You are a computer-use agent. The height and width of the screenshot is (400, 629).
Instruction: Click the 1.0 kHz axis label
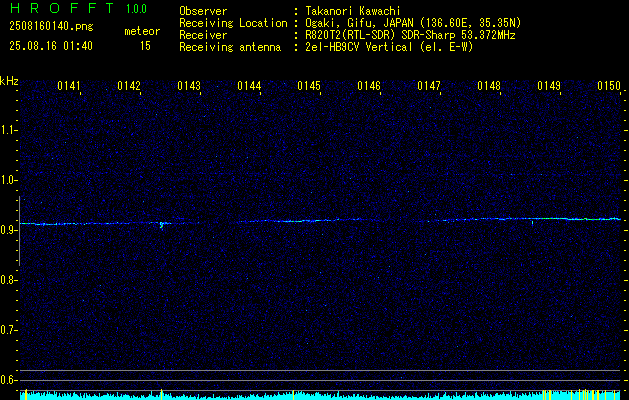point(7,180)
